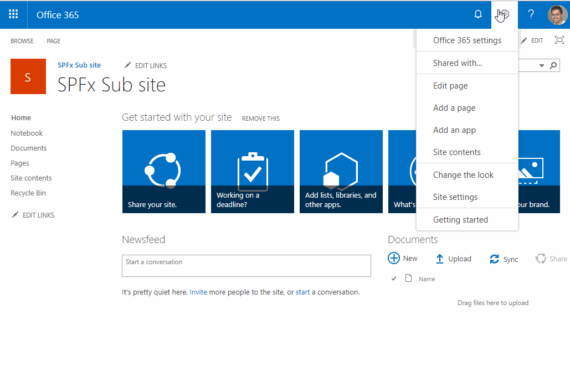
Task: Click the SPFx Sub site breadcrumb link
Action: click(x=79, y=65)
